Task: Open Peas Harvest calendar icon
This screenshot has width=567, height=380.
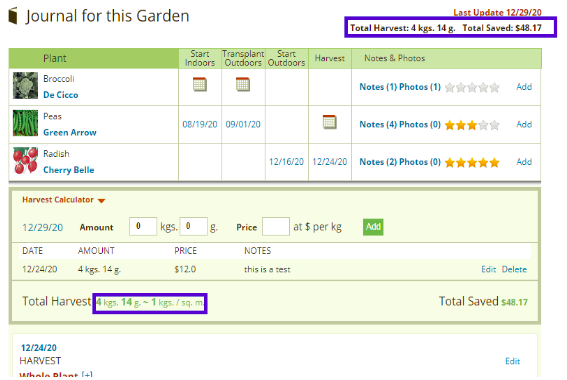Action: tap(329, 122)
